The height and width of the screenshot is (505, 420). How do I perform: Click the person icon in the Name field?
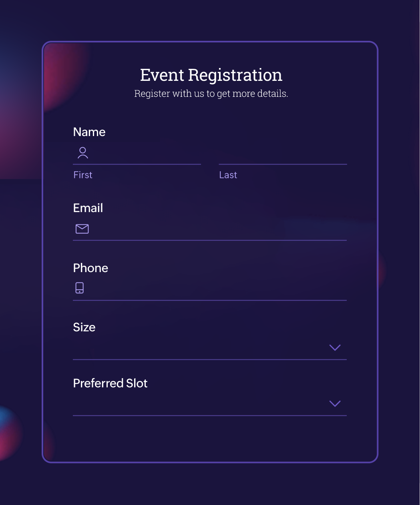coord(83,152)
